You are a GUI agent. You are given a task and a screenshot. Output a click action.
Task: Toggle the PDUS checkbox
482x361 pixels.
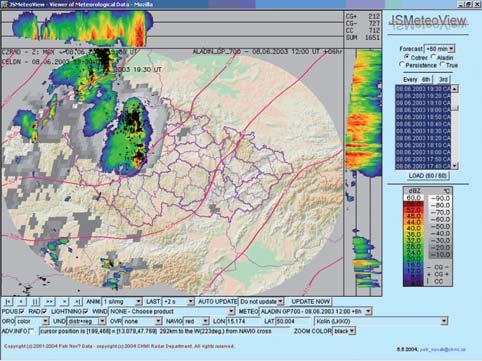(22, 312)
